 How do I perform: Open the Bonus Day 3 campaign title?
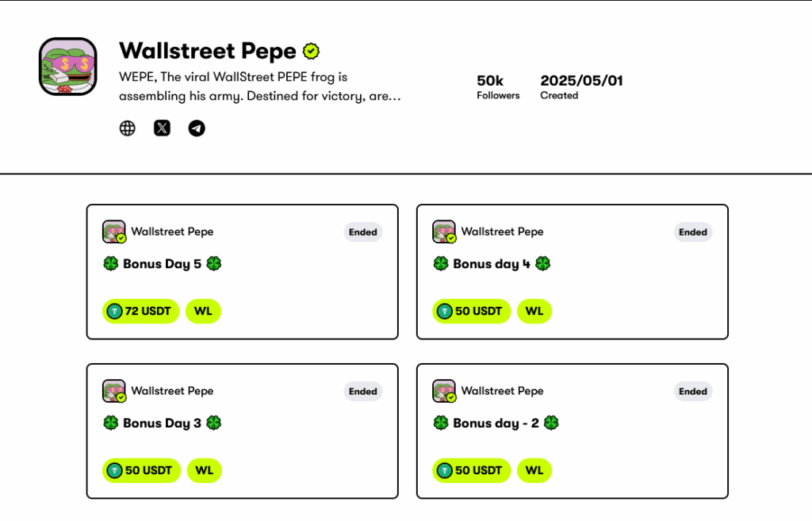tap(163, 423)
